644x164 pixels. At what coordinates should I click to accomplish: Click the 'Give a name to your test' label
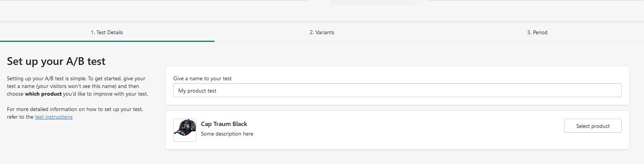click(x=202, y=78)
